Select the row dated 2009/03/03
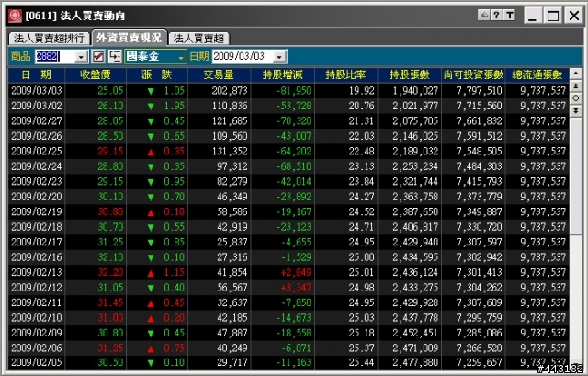Screen dimensions: 588x376 288,91
